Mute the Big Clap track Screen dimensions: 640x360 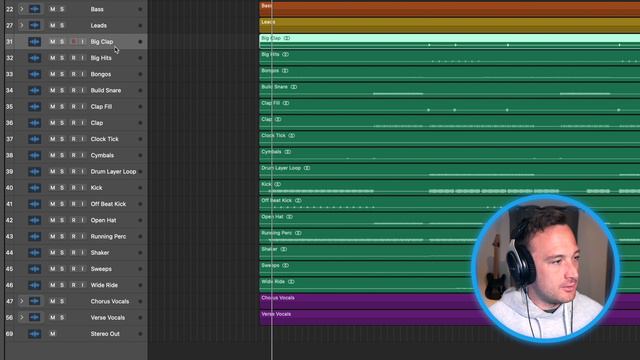(53, 42)
